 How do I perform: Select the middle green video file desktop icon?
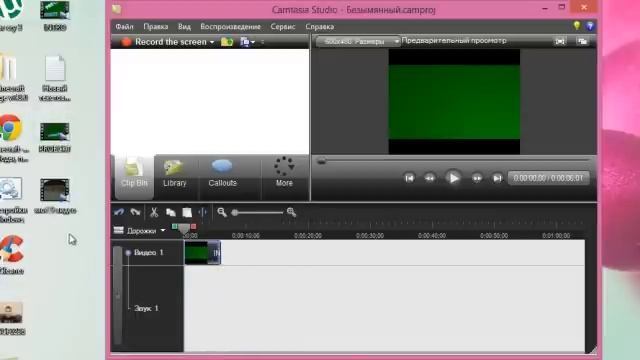click(55, 132)
